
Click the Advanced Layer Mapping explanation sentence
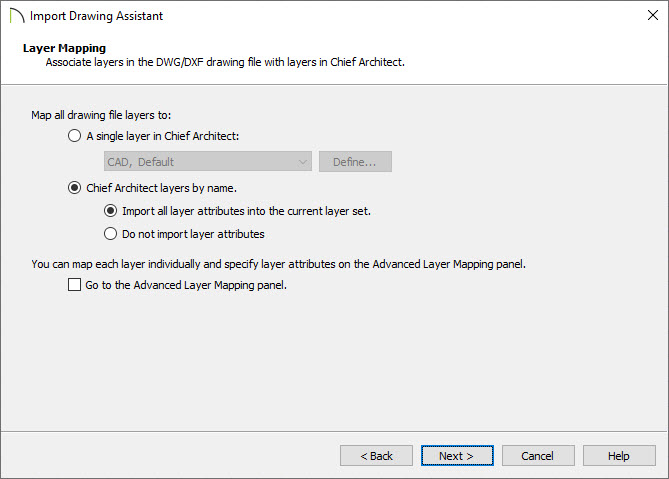click(279, 264)
